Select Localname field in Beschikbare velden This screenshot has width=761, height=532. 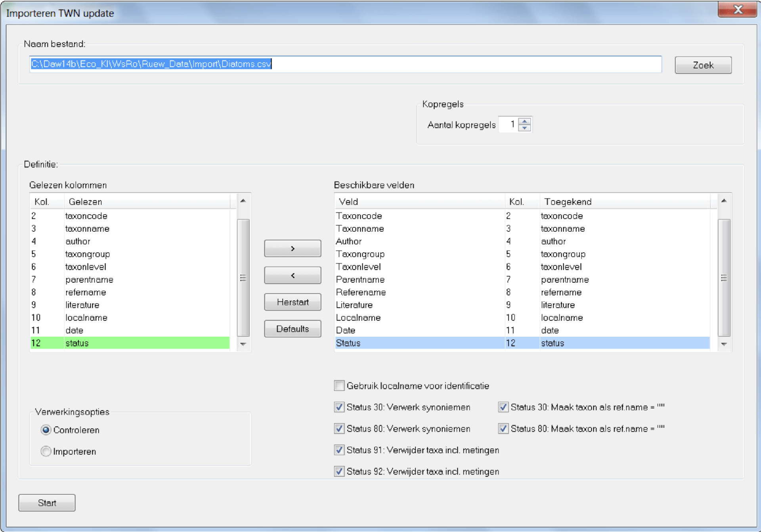click(x=522, y=317)
